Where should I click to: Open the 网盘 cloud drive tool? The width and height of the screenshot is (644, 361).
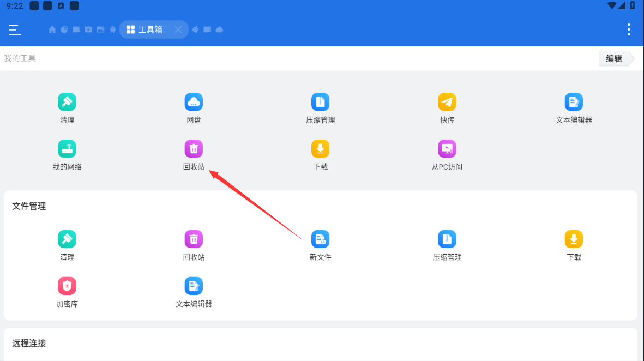pos(194,101)
